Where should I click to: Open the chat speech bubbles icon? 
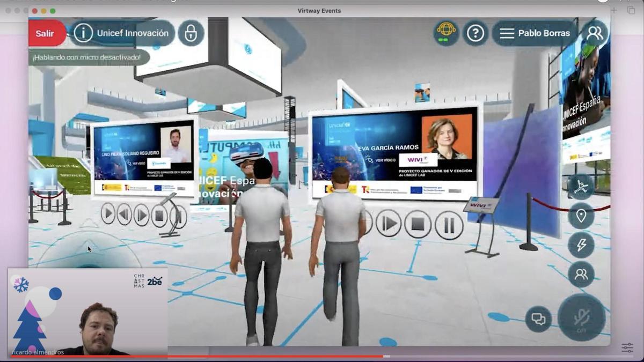pyautogui.click(x=538, y=319)
